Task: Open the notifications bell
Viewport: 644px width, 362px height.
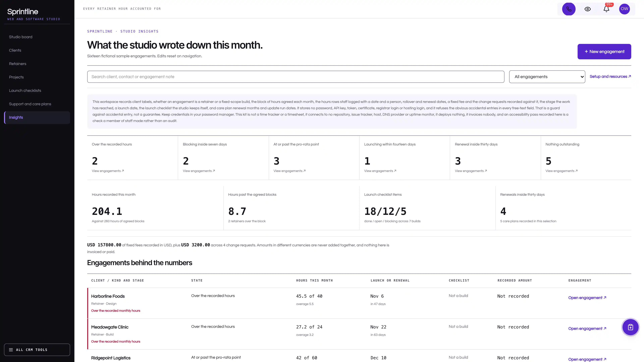Action: click(x=606, y=9)
